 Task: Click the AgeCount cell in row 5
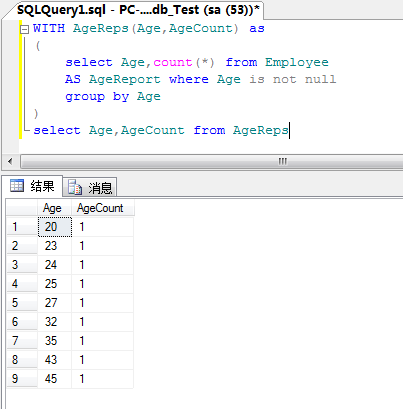103,303
